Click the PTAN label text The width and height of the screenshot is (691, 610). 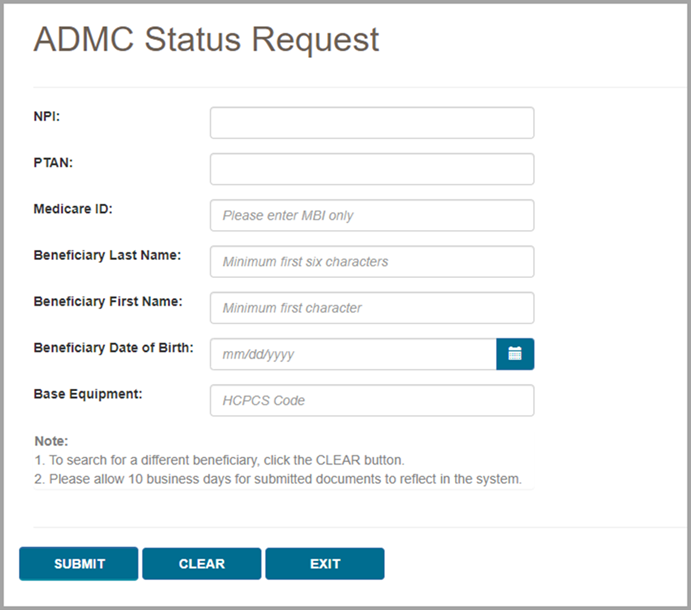tap(54, 162)
